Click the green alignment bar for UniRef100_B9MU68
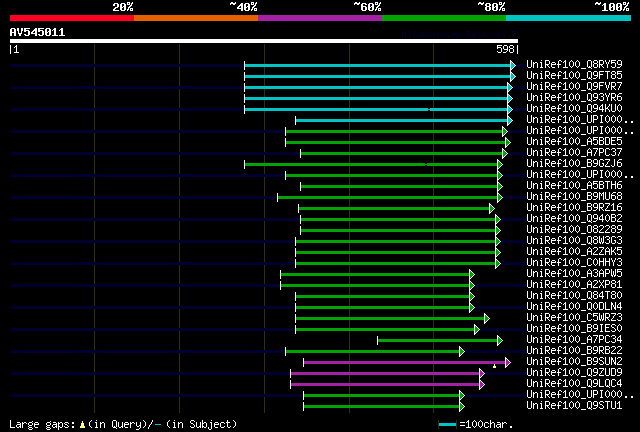This screenshot has height=432, width=640. click(x=388, y=198)
